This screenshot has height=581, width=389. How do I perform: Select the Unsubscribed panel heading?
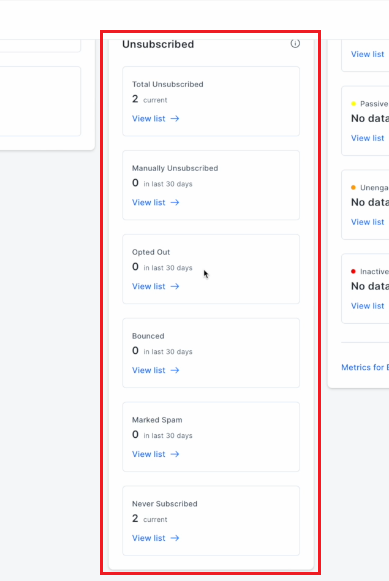point(158,44)
